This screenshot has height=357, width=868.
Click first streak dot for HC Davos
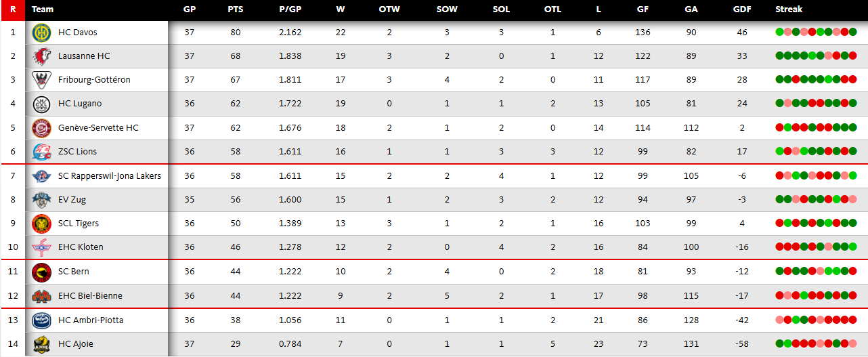pyautogui.click(x=779, y=32)
